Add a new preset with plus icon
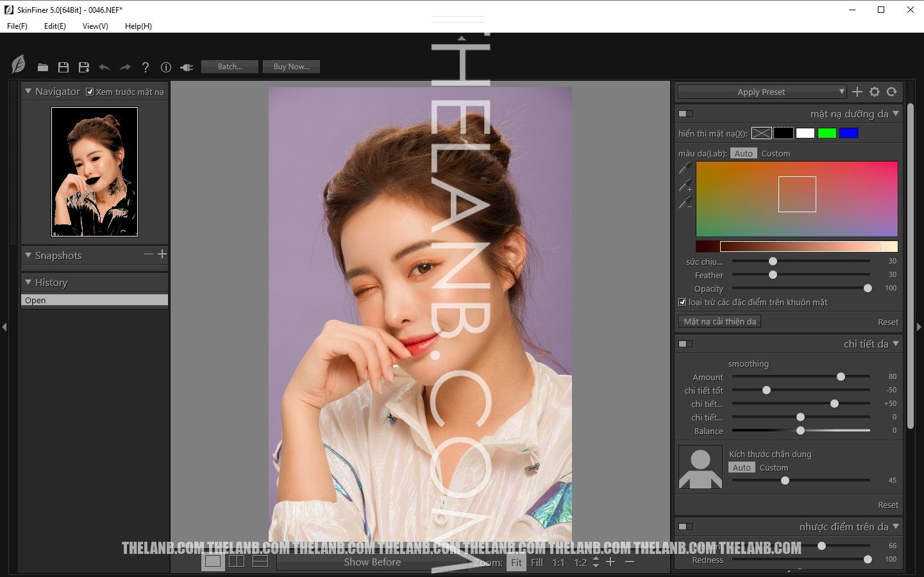 (x=857, y=92)
